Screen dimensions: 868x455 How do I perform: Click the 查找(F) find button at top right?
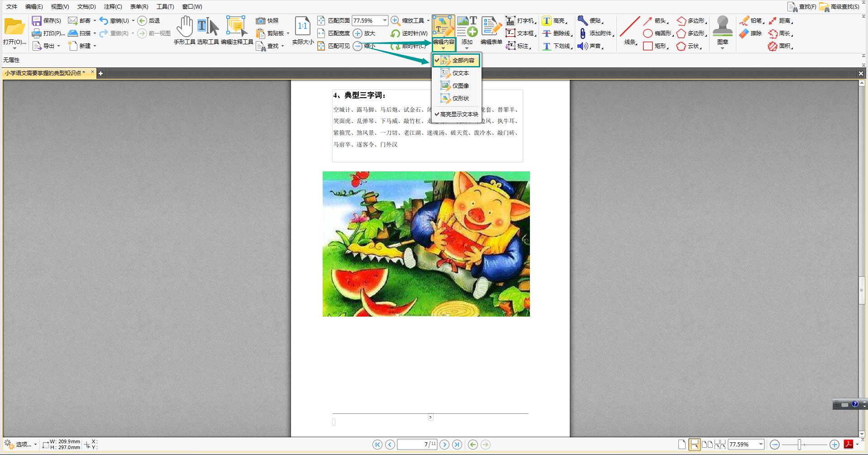coord(802,7)
